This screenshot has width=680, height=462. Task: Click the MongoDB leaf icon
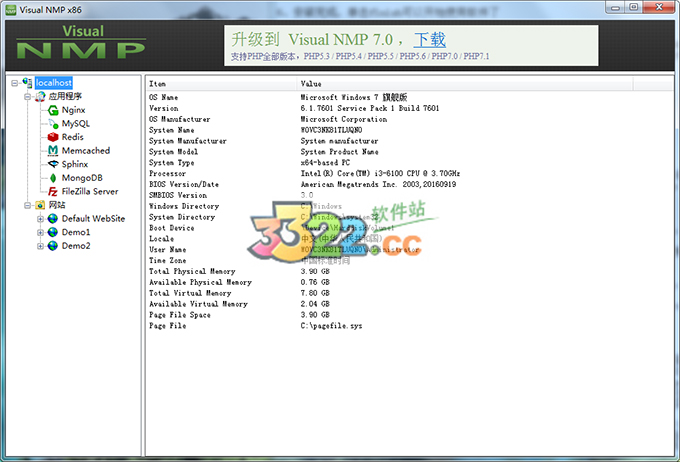[53, 178]
